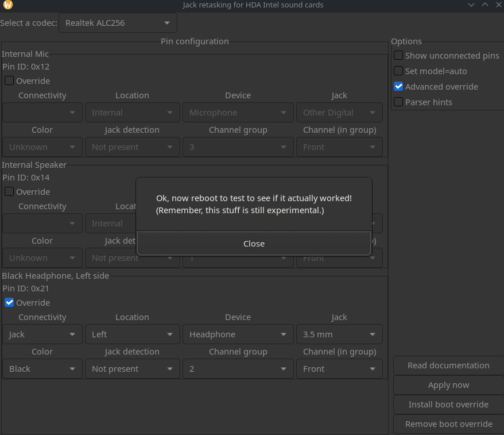504x435 pixels.
Task: Open Location dropdown showing Left
Action: pos(133,334)
